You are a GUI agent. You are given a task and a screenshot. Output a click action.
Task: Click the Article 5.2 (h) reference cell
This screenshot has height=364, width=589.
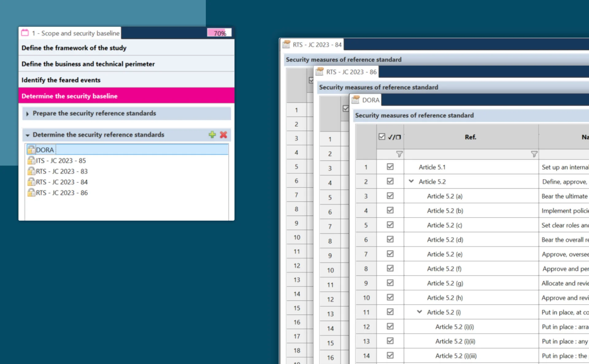click(x=471, y=298)
